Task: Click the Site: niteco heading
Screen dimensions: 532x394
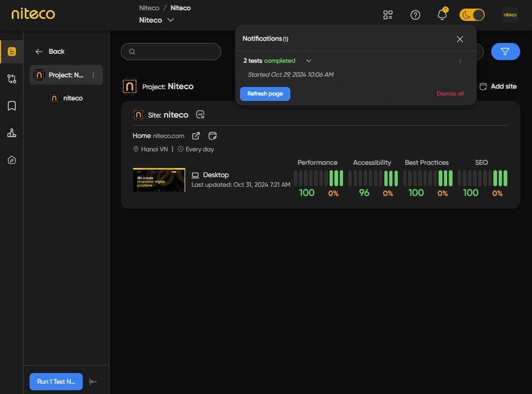Action: [168, 115]
